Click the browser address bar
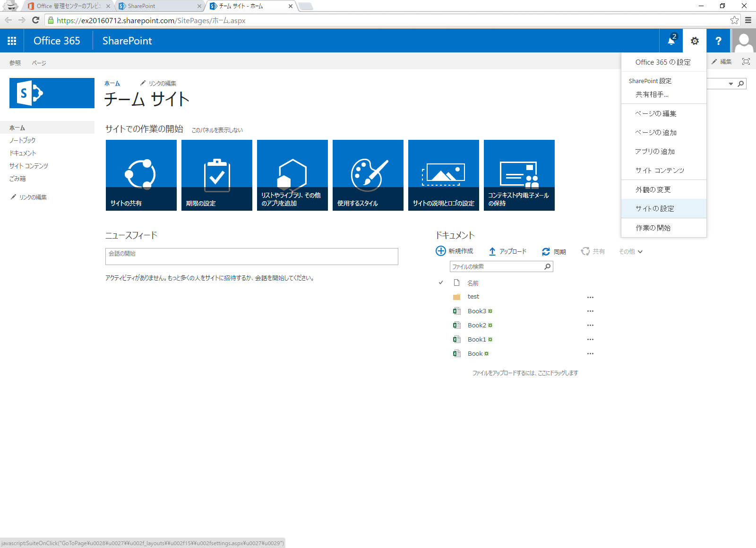 tap(392, 20)
